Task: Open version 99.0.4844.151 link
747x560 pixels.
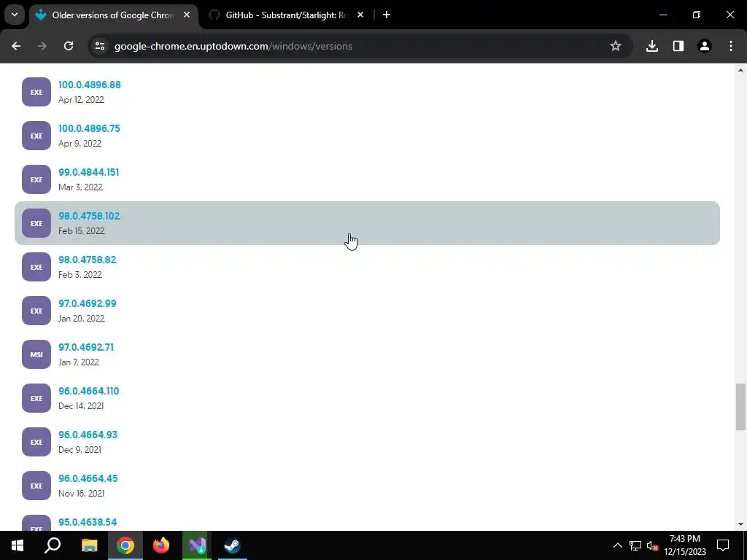Action: [88, 172]
